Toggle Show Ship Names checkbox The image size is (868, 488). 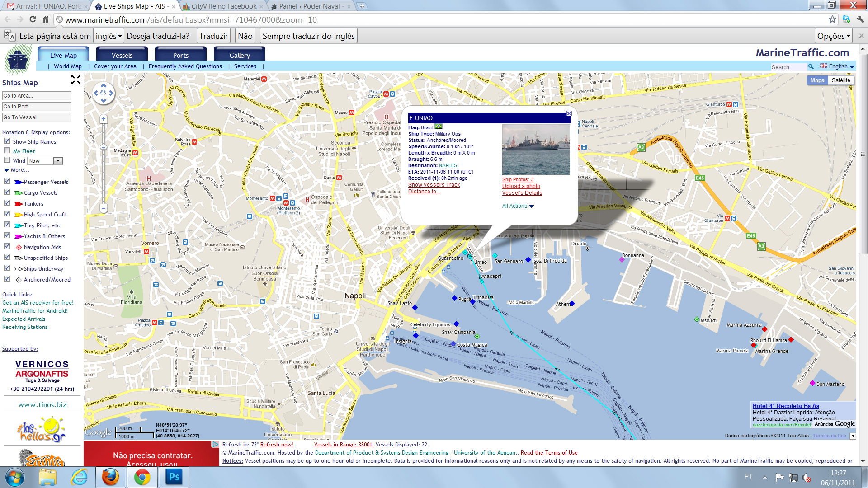tap(7, 141)
